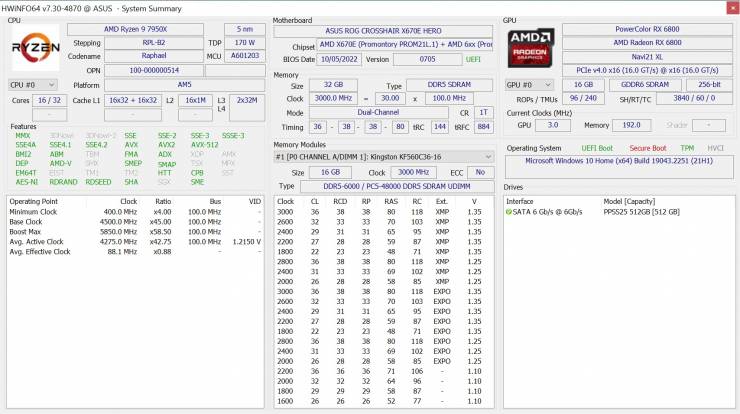This screenshot has width=740, height=414.
Task: Select the CR value 1T
Action: click(484, 113)
